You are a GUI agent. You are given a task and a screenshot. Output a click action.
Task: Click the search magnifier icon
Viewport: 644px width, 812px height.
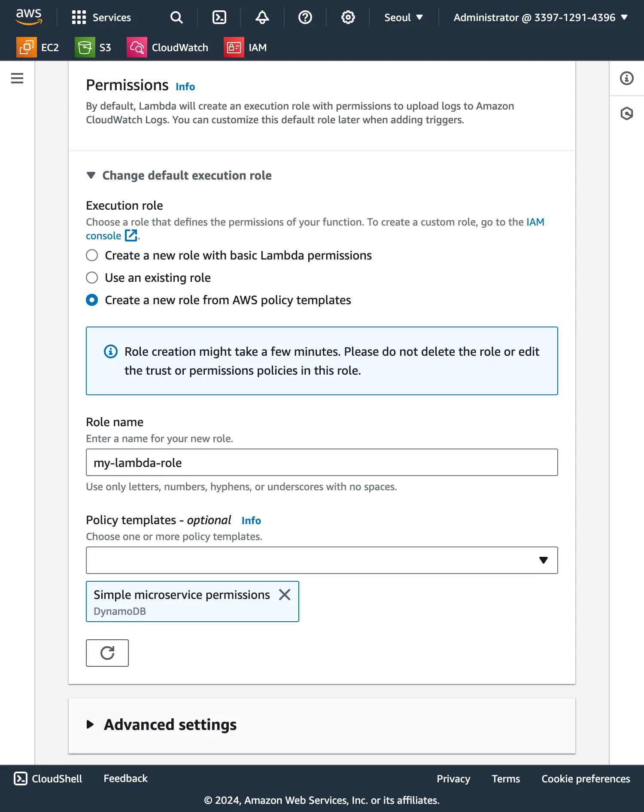click(x=176, y=17)
